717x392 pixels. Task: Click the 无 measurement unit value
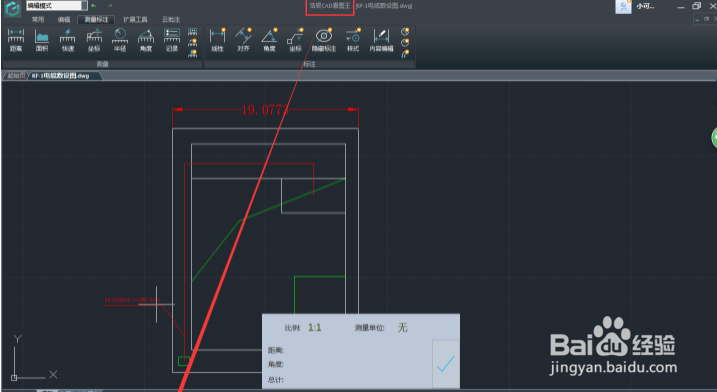tap(402, 328)
